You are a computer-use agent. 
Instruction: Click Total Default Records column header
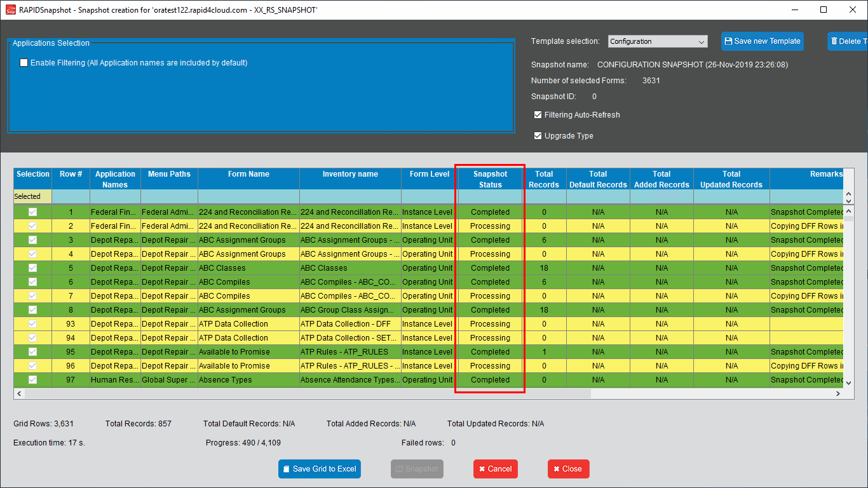[x=599, y=179]
